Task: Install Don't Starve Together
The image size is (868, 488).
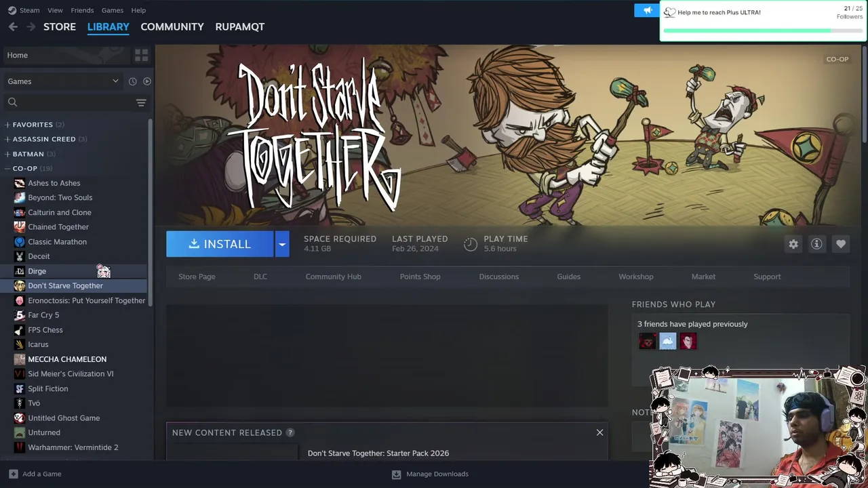Action: (x=220, y=244)
